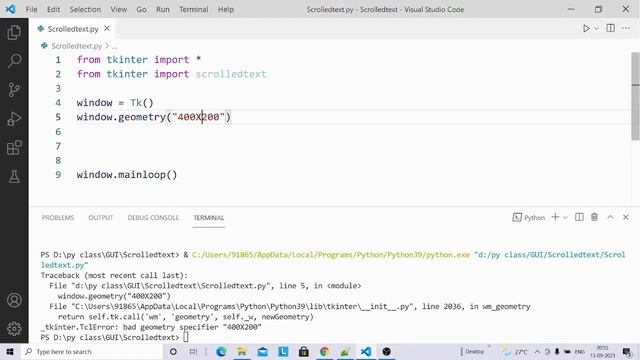Open the Edit menu
The image size is (640, 360).
[x=53, y=9]
